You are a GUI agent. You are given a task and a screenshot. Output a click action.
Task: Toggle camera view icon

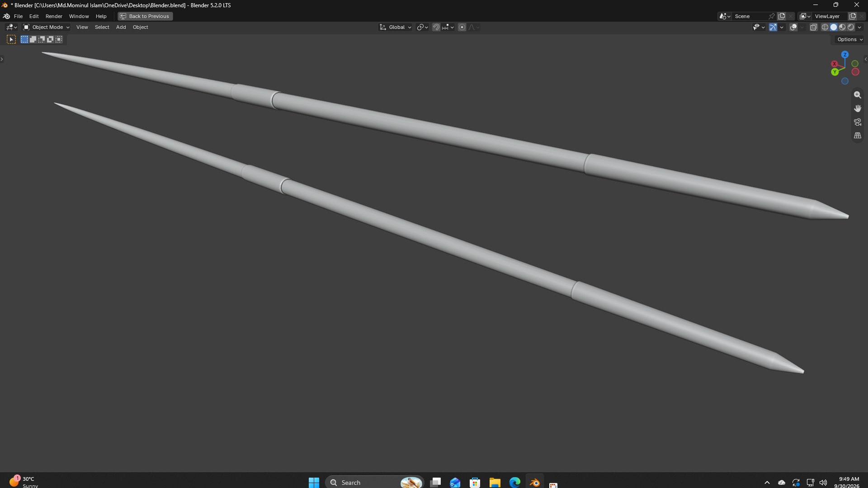tap(857, 122)
